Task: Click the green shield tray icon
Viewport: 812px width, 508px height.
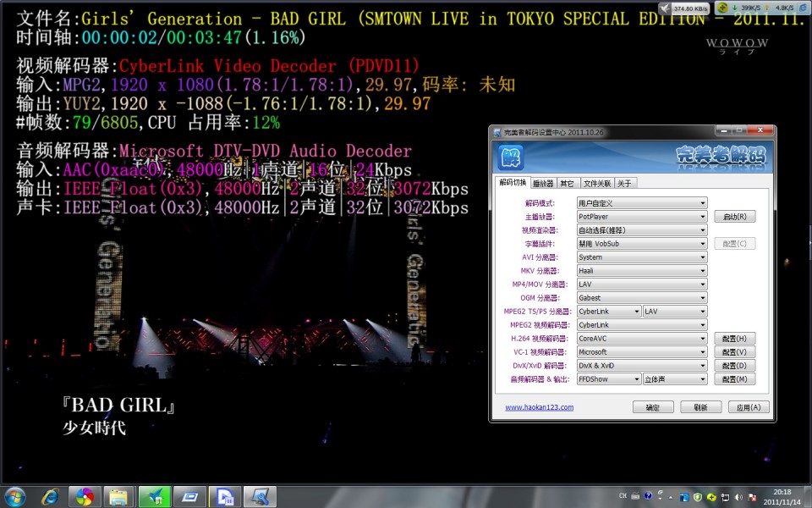Action: [698, 497]
